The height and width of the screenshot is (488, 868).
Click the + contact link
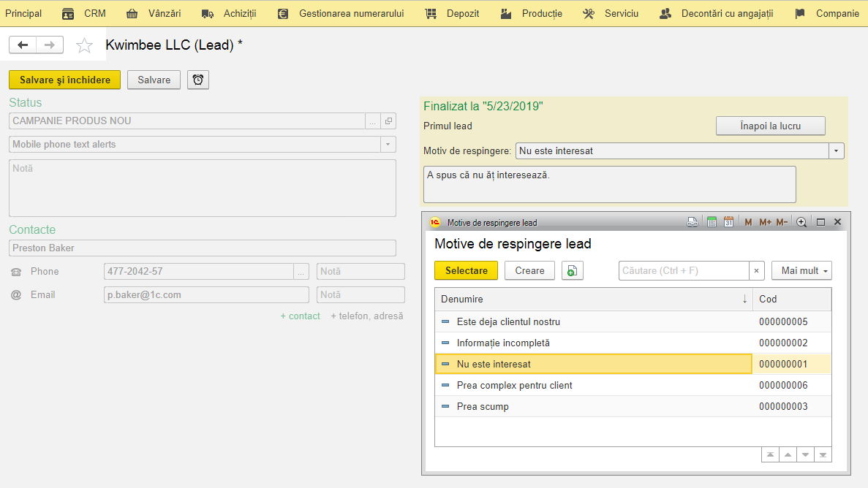(300, 316)
